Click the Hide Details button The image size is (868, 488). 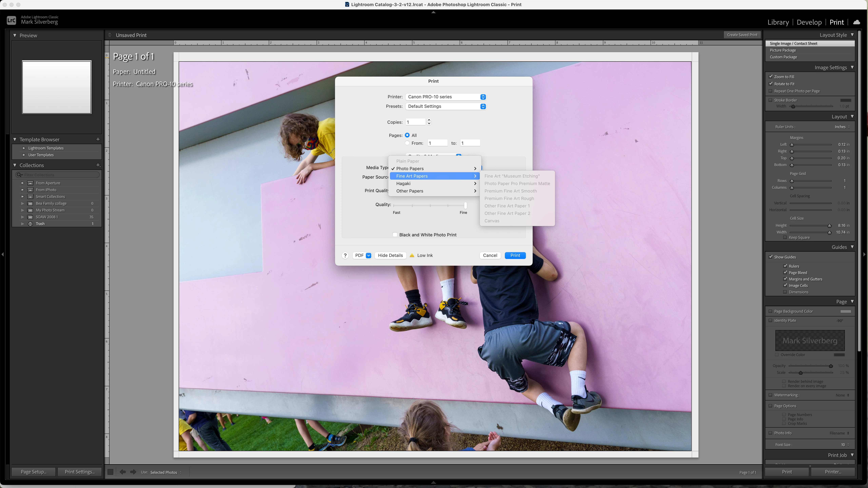point(390,255)
